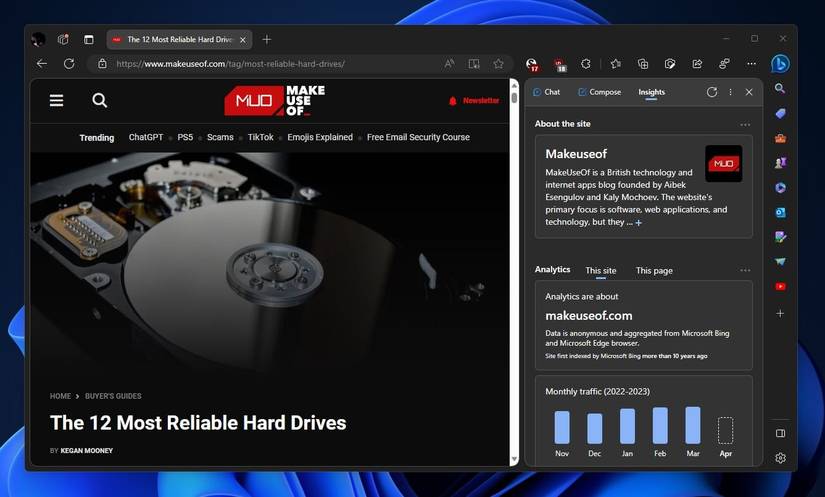Add page to favorites star
The height and width of the screenshot is (497, 825).
point(498,64)
